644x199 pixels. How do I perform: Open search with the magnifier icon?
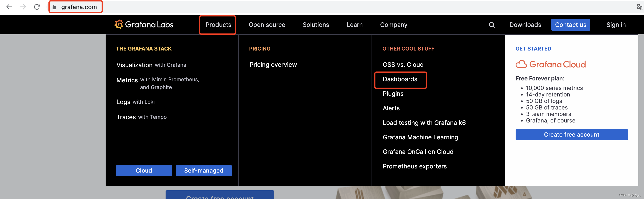click(x=491, y=25)
